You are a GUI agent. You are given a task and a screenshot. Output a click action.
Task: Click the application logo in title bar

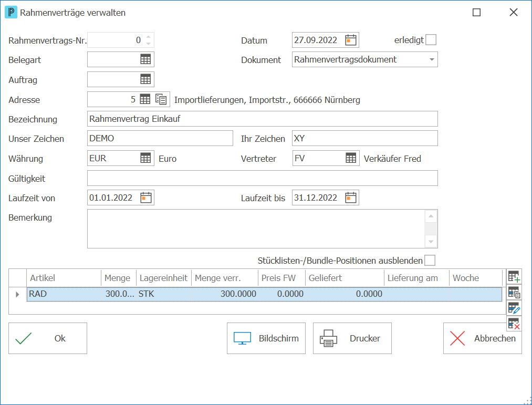11,13
